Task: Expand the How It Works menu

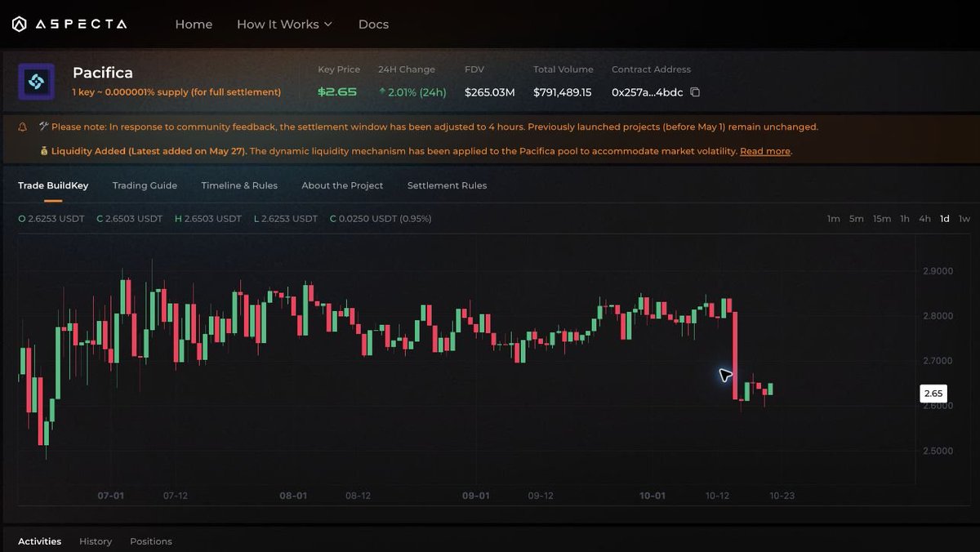Action: [284, 24]
